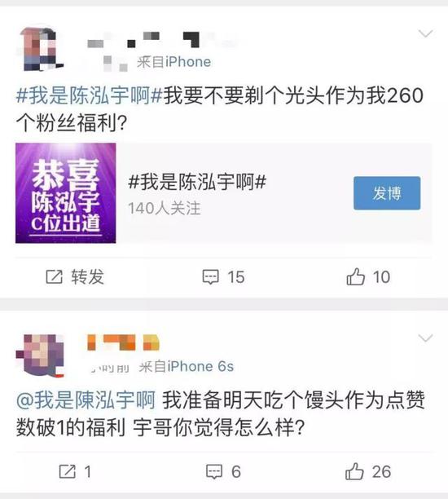
Task: Tap the repost icon on second post
Action: click(68, 471)
